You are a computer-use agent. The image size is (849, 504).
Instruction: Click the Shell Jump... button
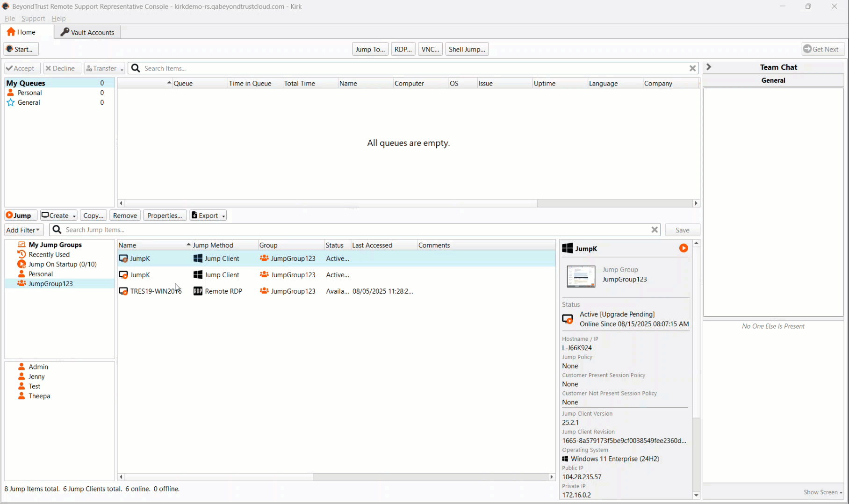coord(467,49)
